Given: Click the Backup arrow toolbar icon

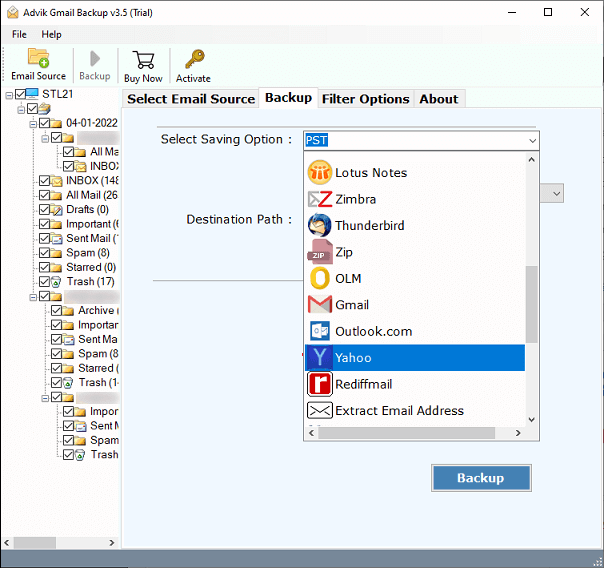Looking at the screenshot, I should pyautogui.click(x=95, y=59).
